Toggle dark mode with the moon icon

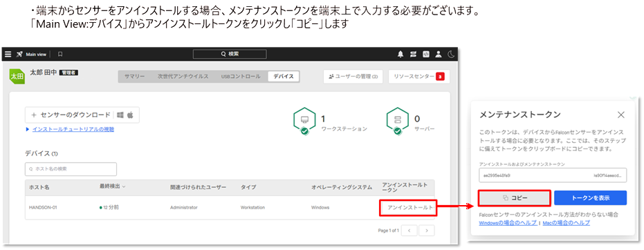(x=451, y=54)
